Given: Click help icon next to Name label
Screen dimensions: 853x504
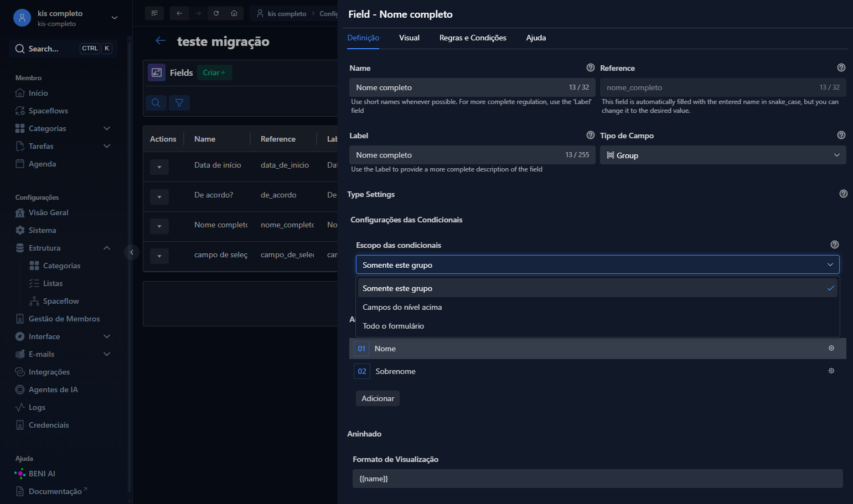Looking at the screenshot, I should (591, 67).
